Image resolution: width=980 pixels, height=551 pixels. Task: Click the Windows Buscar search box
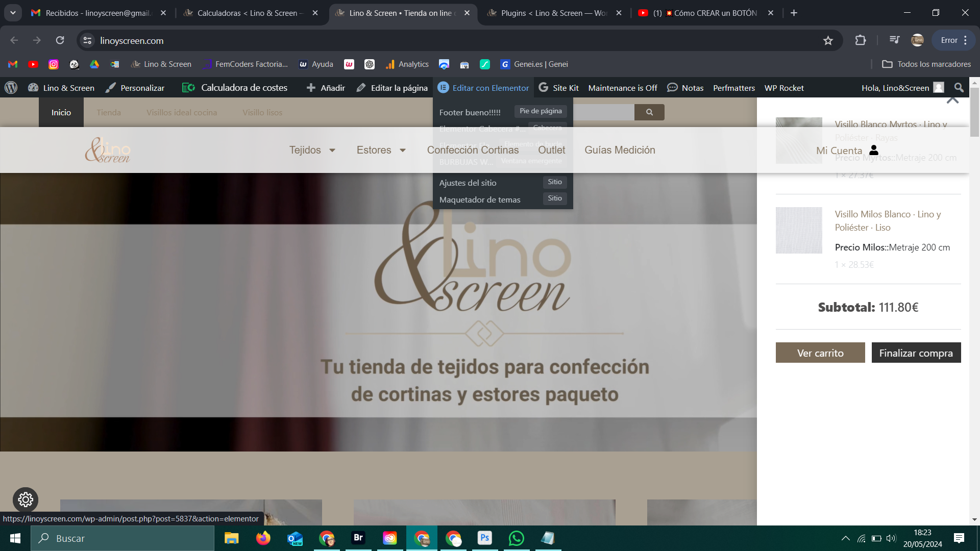tap(122, 538)
